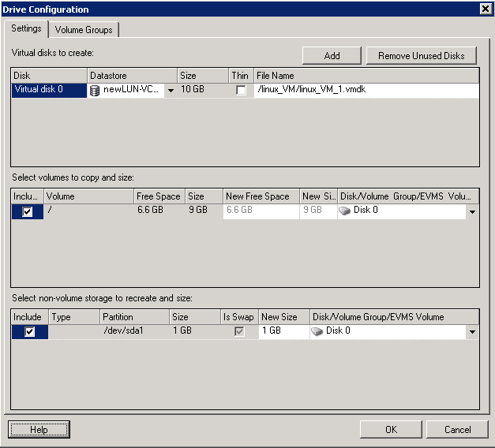Expand Disk dropdown for /dev/sda1 swap
The width and height of the screenshot is (495, 448).
(x=472, y=332)
